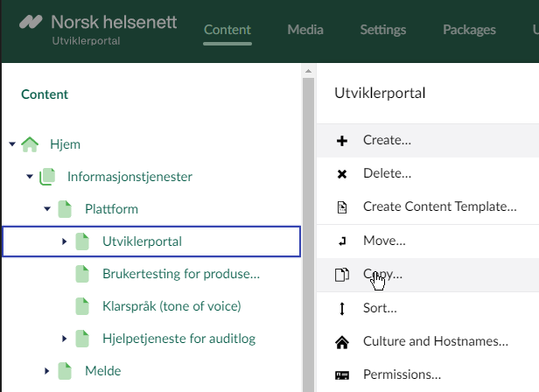This screenshot has height=392, width=539.
Task: Select Informasjonstjenester in the tree
Action: [x=129, y=177]
